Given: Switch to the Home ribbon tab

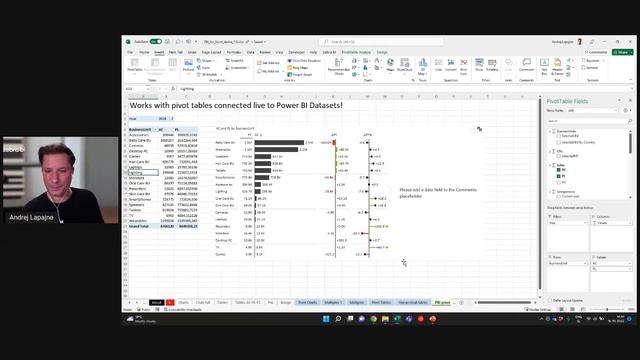Looking at the screenshot, I should (144, 53).
